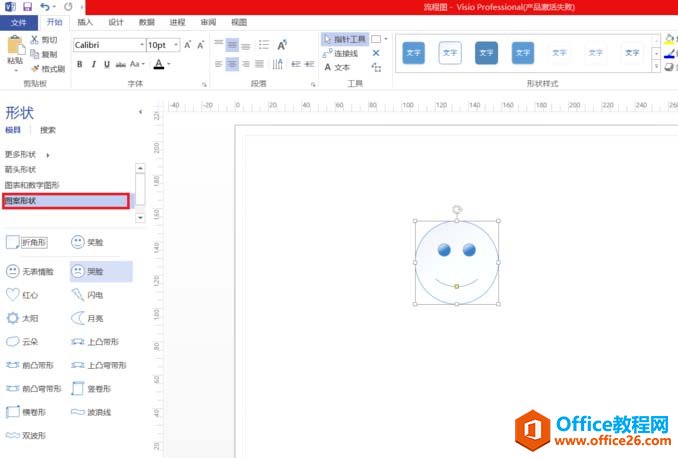This screenshot has height=458, width=678.
Task: Pick the Heart (红心) shape stencil
Action: point(24,295)
